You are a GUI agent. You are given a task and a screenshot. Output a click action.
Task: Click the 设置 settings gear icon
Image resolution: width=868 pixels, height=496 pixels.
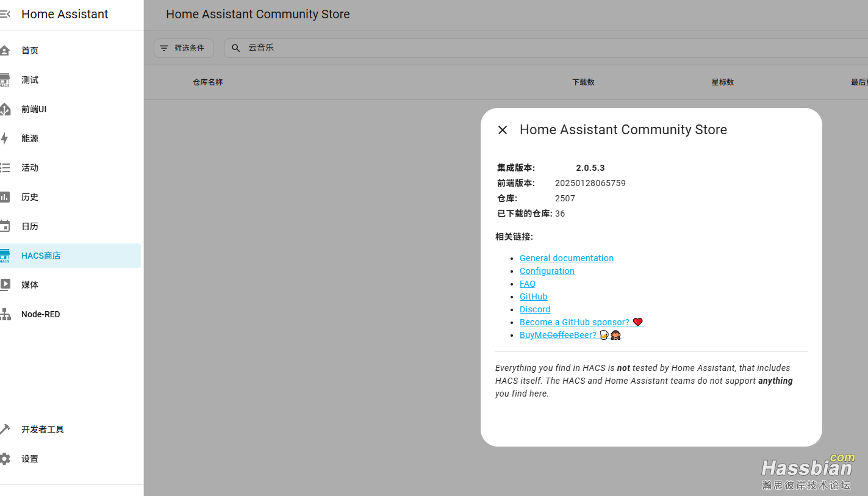click(x=5, y=459)
